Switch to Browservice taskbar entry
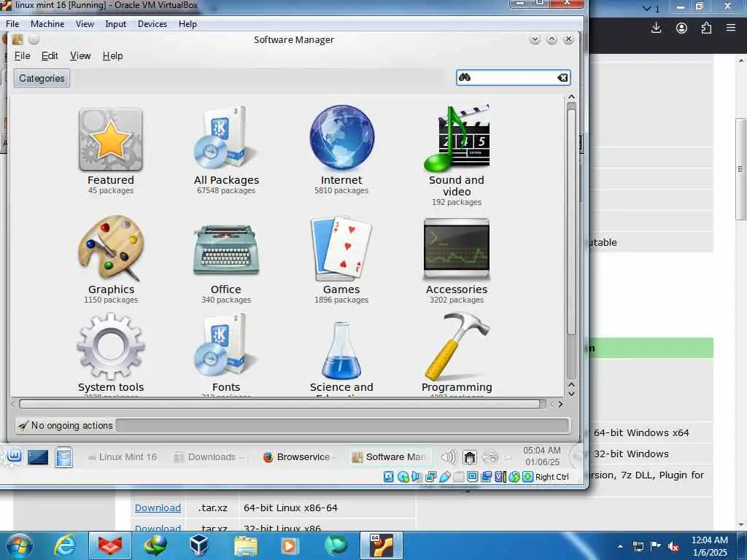Viewport: 747px width, 560px height. (298, 457)
